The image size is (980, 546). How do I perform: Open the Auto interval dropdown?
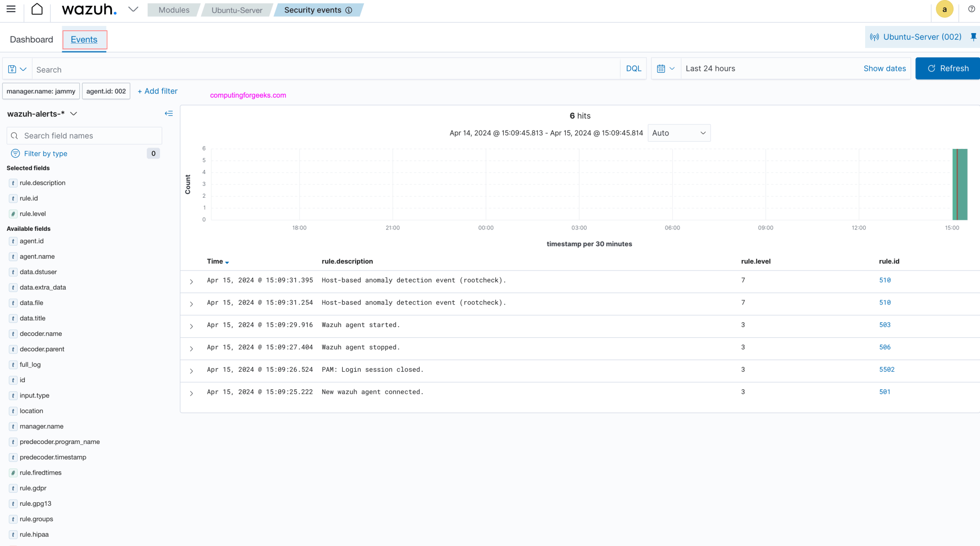[x=679, y=133]
